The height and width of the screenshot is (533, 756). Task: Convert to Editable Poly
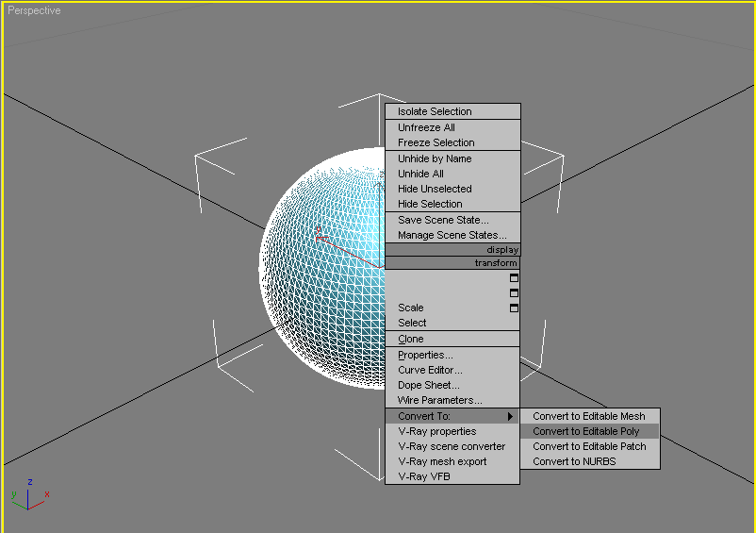pos(590,431)
